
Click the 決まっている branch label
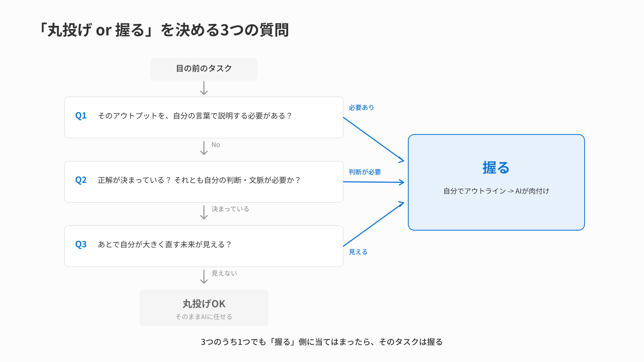tap(230, 209)
